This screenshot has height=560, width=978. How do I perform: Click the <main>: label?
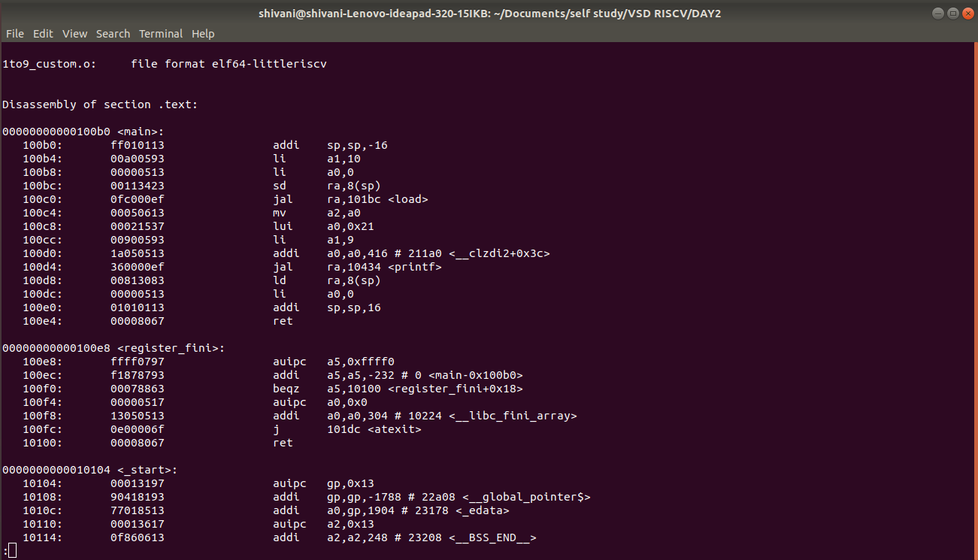point(141,132)
